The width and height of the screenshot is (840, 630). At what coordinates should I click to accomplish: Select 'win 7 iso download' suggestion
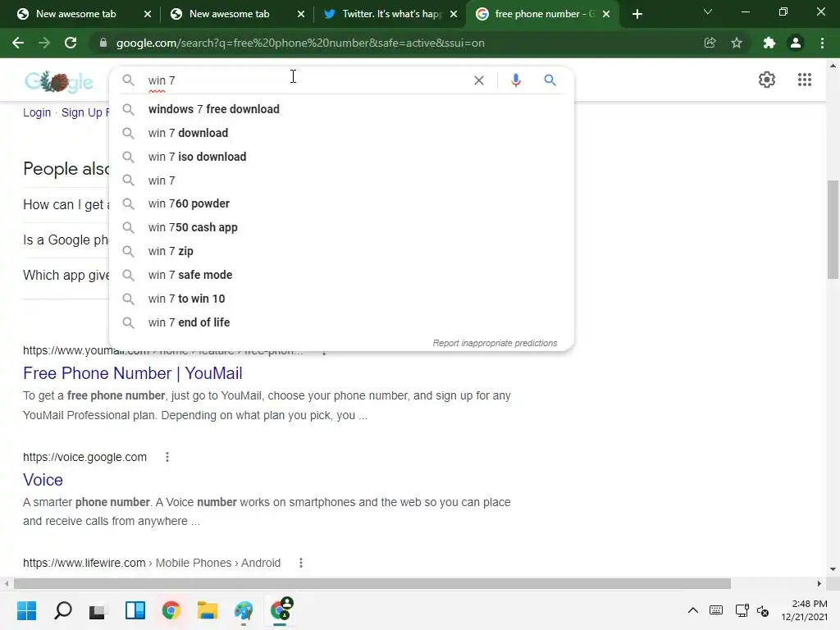(x=341, y=157)
